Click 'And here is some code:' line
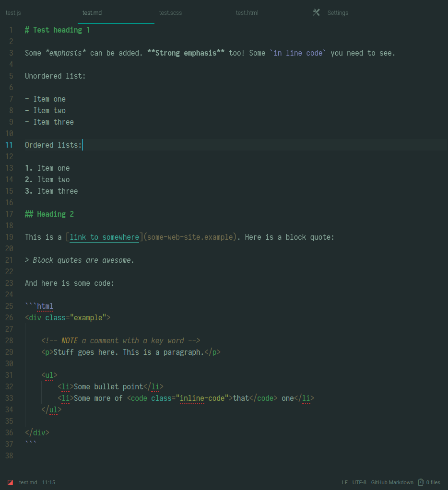Screen dimensions: 448x490 pos(70,283)
